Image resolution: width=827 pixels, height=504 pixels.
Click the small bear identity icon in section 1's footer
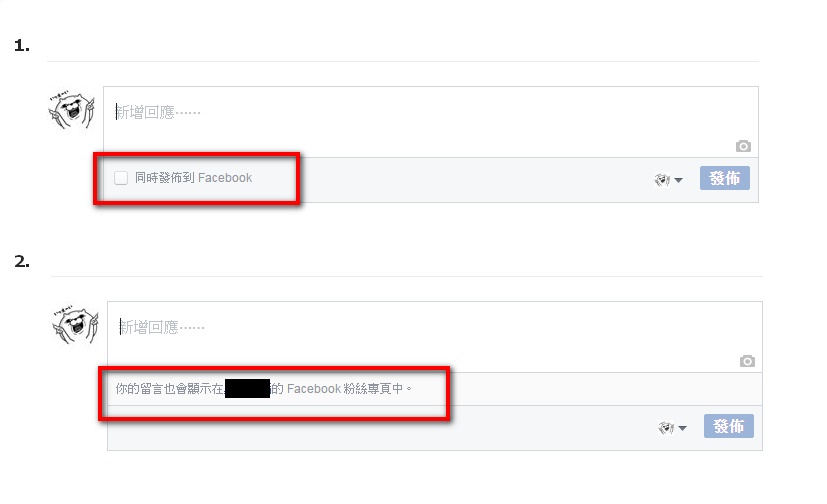point(662,180)
